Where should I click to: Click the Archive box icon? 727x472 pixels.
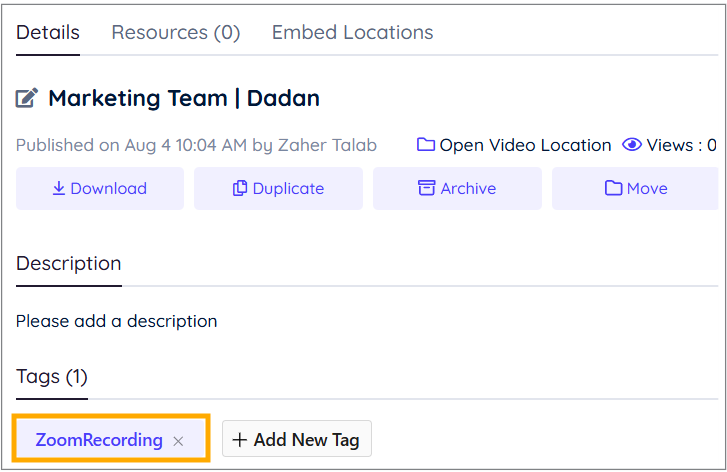[x=427, y=188]
